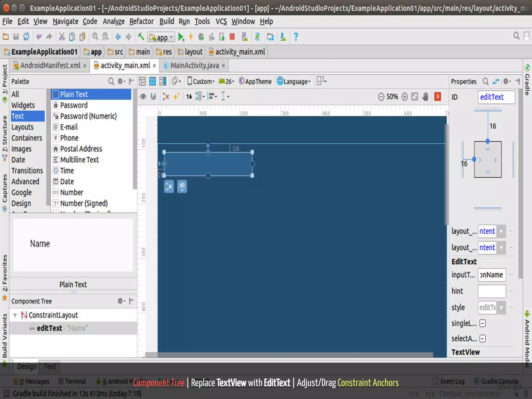Switch to MainActivity.java tab
The width and height of the screenshot is (532, 399).
(194, 65)
